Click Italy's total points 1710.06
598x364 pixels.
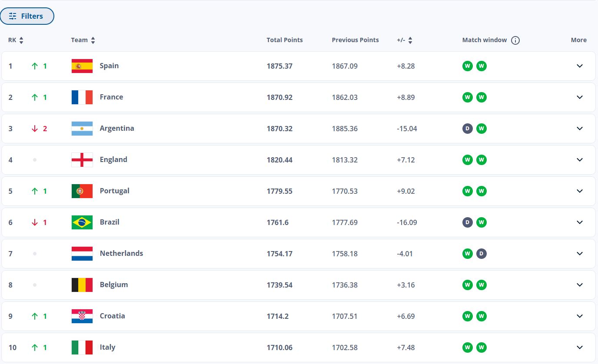pyautogui.click(x=279, y=347)
